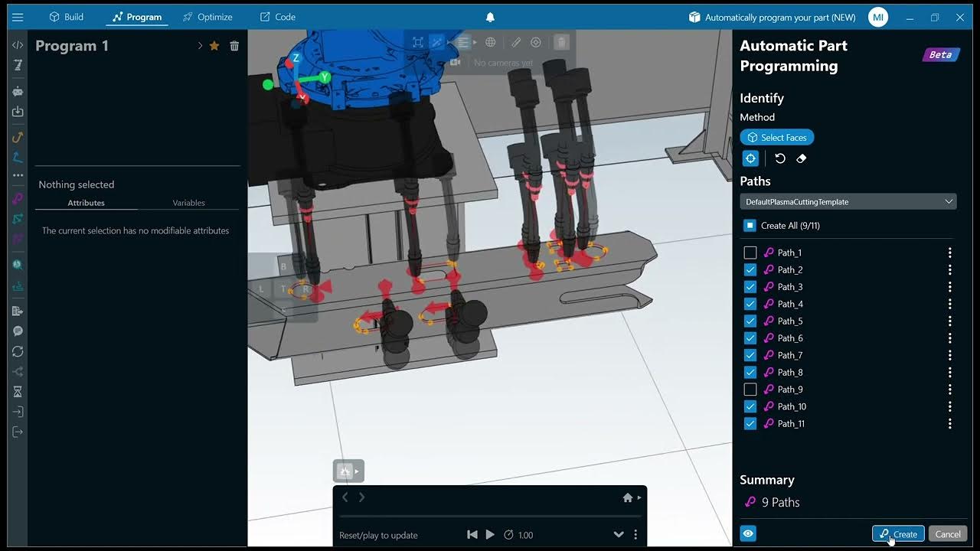Open the kebab menu beside Path_5
The height and width of the screenshot is (551, 980).
tap(949, 321)
